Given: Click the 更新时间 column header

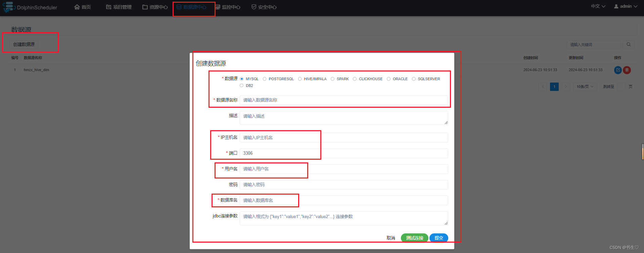Looking at the screenshot, I should point(576,58).
